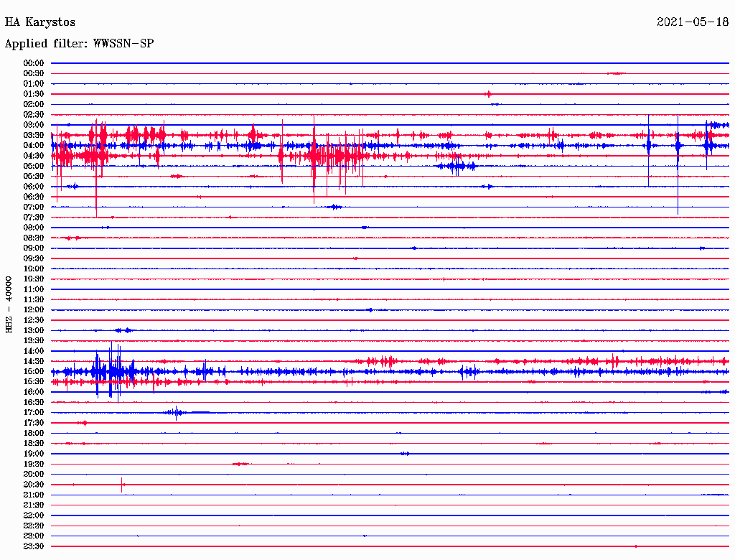Select the 20:30 time label
Image resolution: width=735 pixels, height=560 pixels.
coord(34,485)
